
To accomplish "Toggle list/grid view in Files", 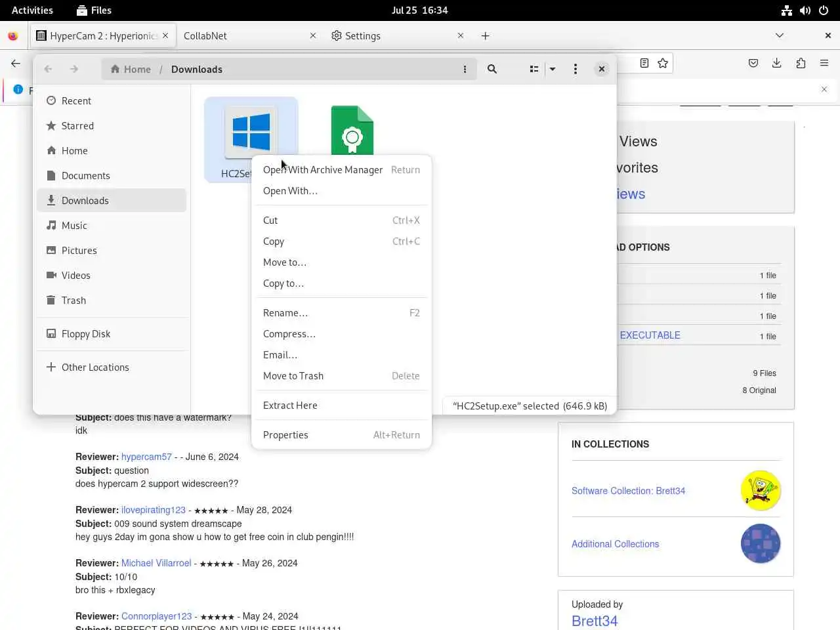I will (534, 69).
